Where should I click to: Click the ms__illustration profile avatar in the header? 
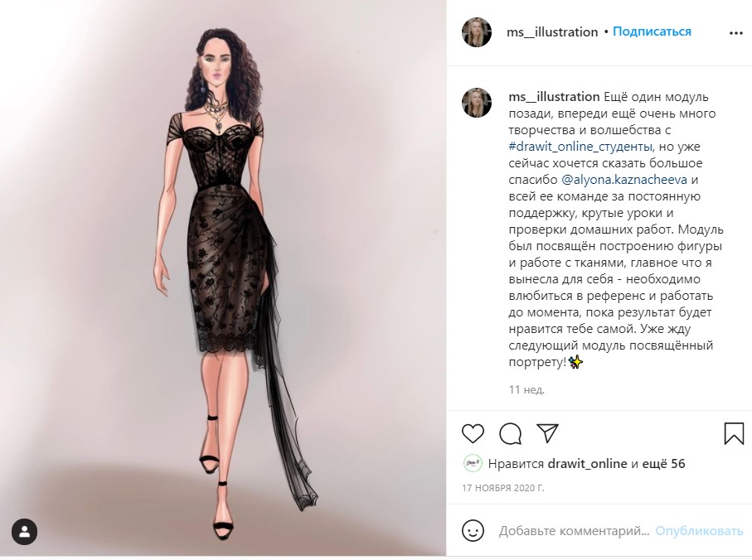click(x=477, y=32)
